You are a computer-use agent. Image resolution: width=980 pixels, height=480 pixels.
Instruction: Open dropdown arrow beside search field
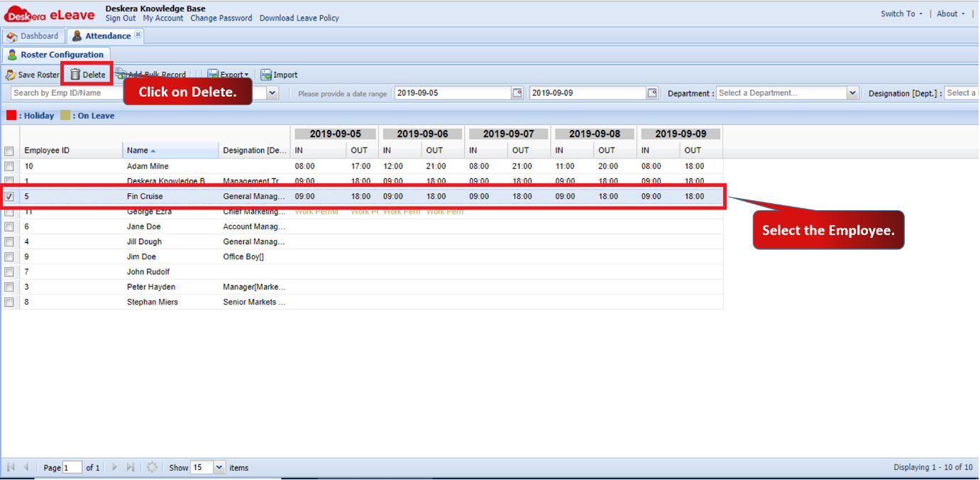click(273, 93)
